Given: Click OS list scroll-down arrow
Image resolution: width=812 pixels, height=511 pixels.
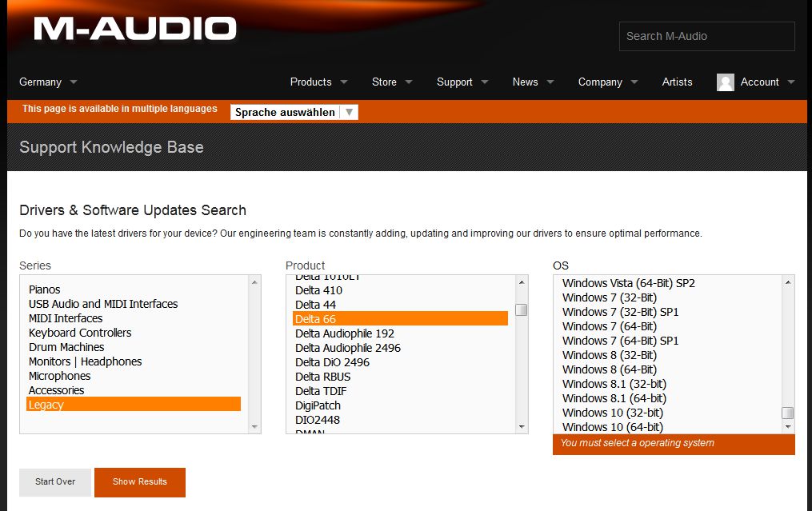Looking at the screenshot, I should click(x=788, y=426).
